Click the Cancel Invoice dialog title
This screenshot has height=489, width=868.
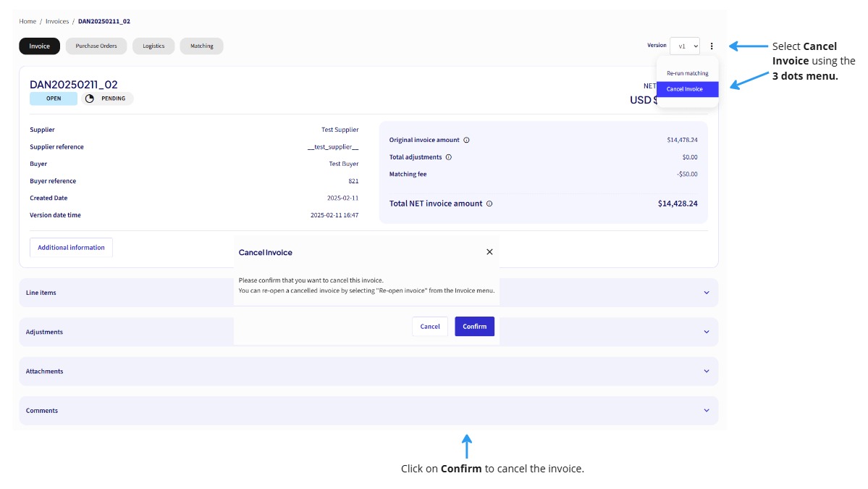(265, 253)
